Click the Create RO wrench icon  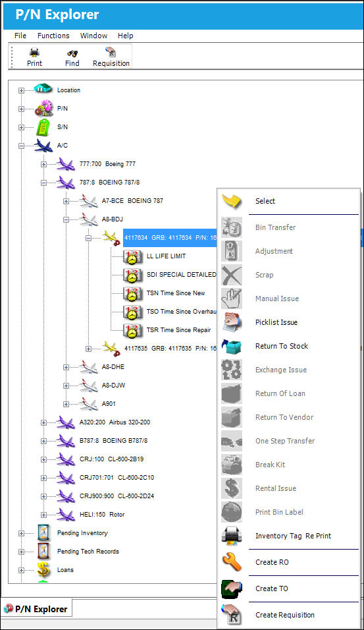232,562
